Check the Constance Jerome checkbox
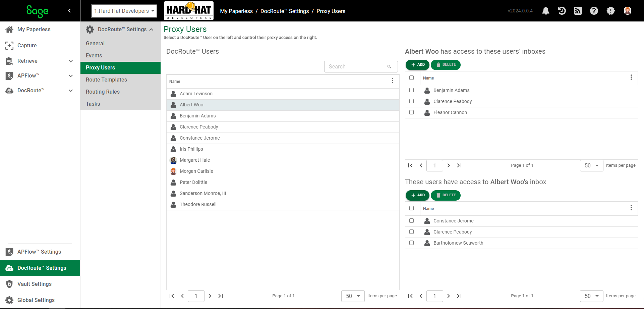This screenshot has height=309, width=644. coord(412,220)
